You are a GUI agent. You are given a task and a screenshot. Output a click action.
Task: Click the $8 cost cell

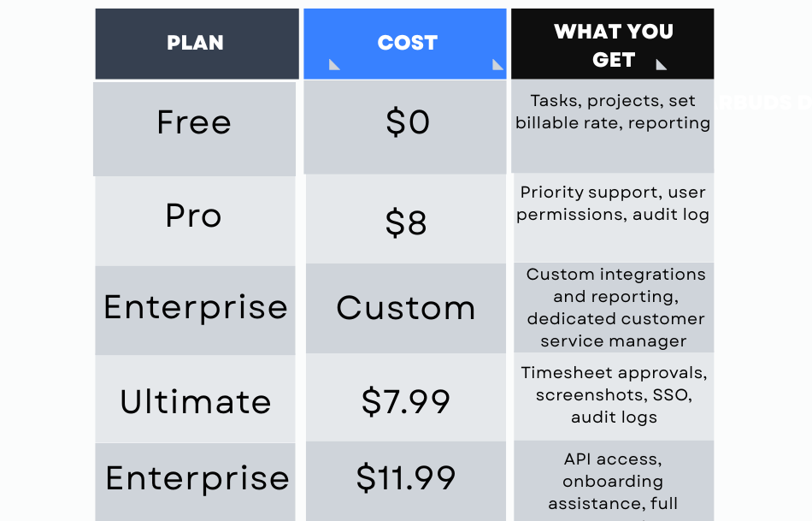coord(406,218)
